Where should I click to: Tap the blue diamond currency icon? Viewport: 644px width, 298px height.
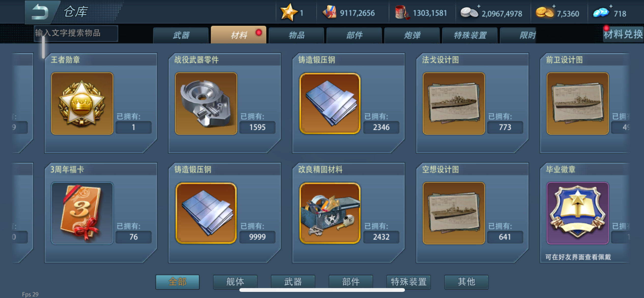pyautogui.click(x=601, y=13)
